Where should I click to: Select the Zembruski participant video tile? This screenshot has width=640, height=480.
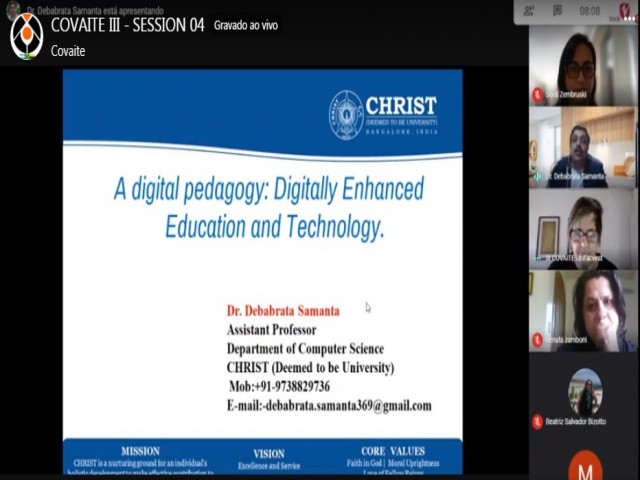click(x=582, y=66)
